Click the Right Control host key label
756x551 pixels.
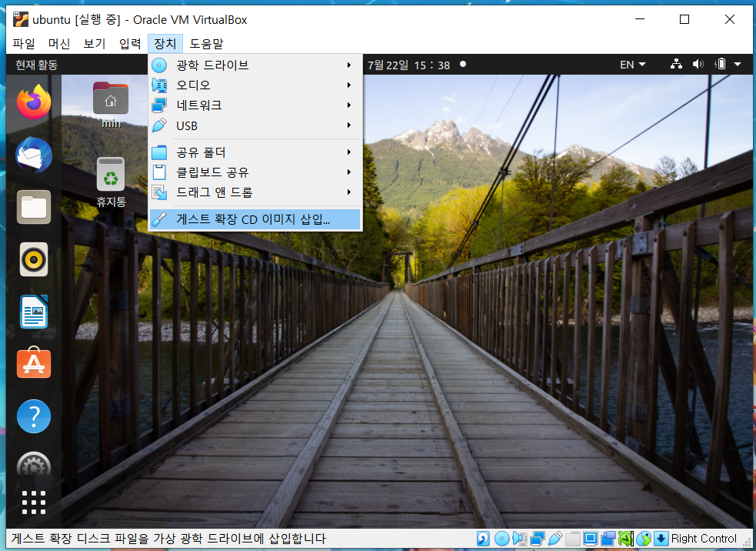pyautogui.click(x=704, y=539)
